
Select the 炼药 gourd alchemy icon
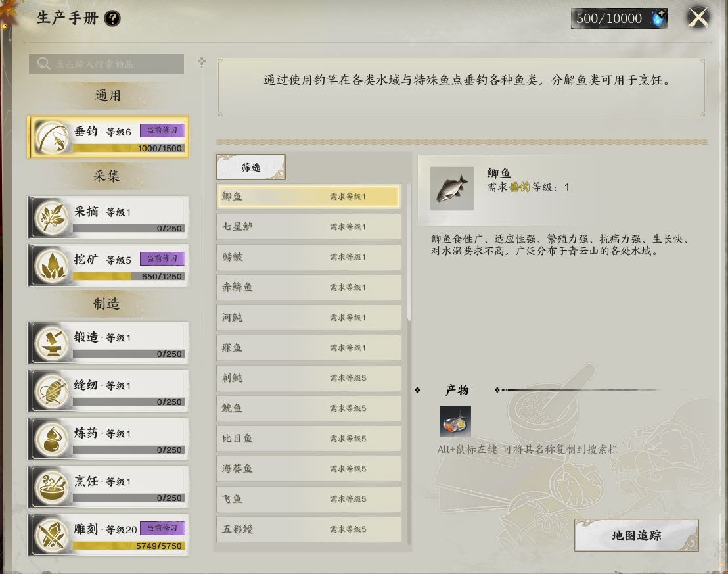tap(51, 439)
